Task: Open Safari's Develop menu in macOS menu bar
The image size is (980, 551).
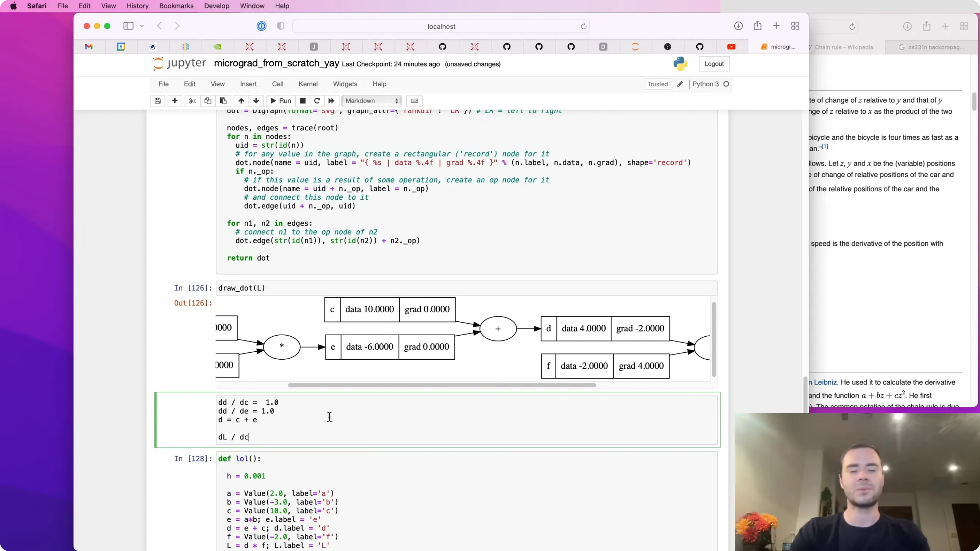Action: [x=217, y=6]
